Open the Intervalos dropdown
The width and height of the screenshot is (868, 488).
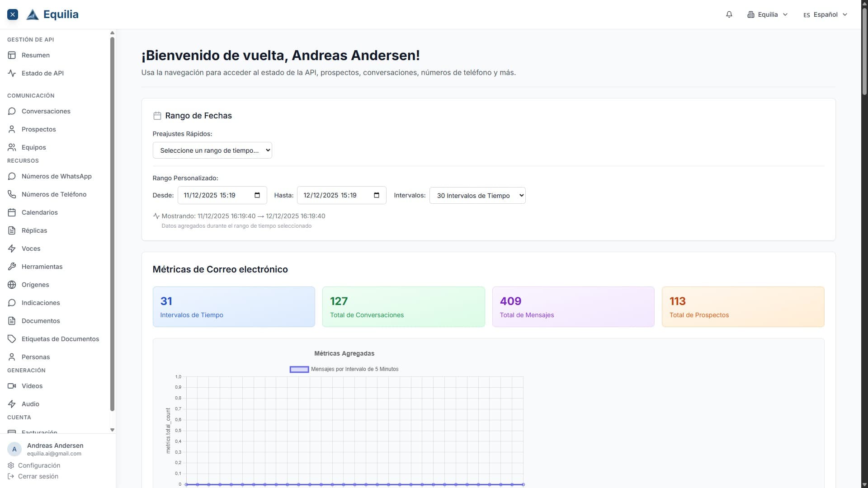[x=477, y=195]
